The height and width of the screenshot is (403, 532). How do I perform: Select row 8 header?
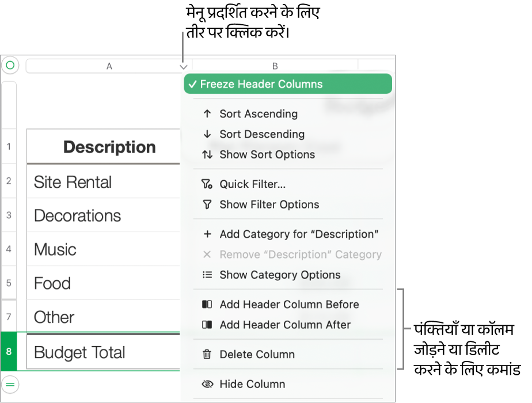click(x=9, y=351)
